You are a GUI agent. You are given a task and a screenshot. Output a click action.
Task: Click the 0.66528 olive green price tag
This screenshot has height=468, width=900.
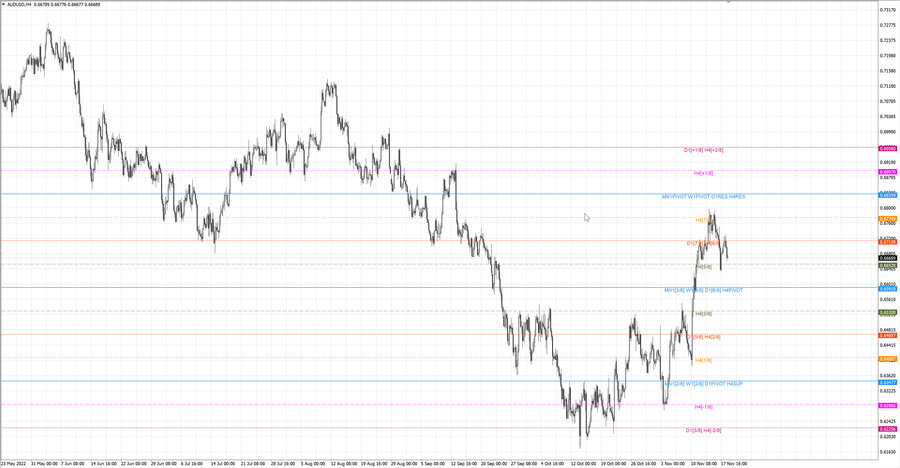887,266
